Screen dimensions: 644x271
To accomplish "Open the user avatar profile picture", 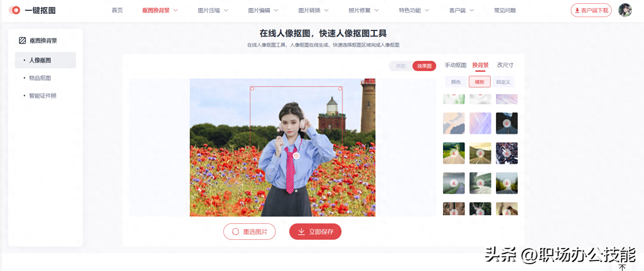I will click(625, 10).
